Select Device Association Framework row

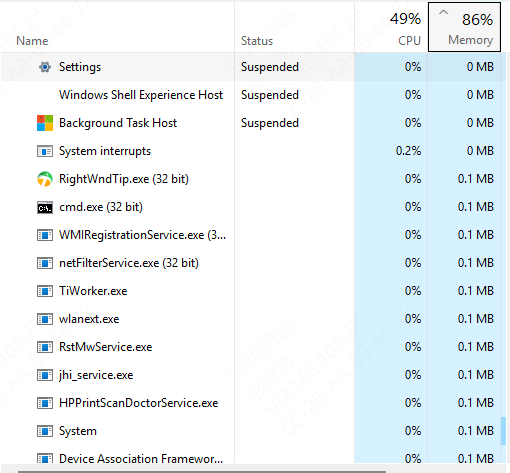(253, 459)
